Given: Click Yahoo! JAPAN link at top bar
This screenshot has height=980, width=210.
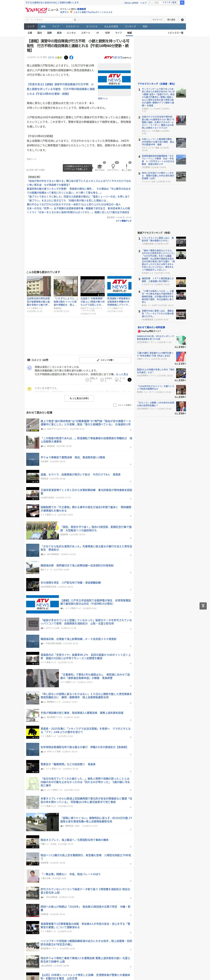Looking at the screenshot, I should (131, 3).
